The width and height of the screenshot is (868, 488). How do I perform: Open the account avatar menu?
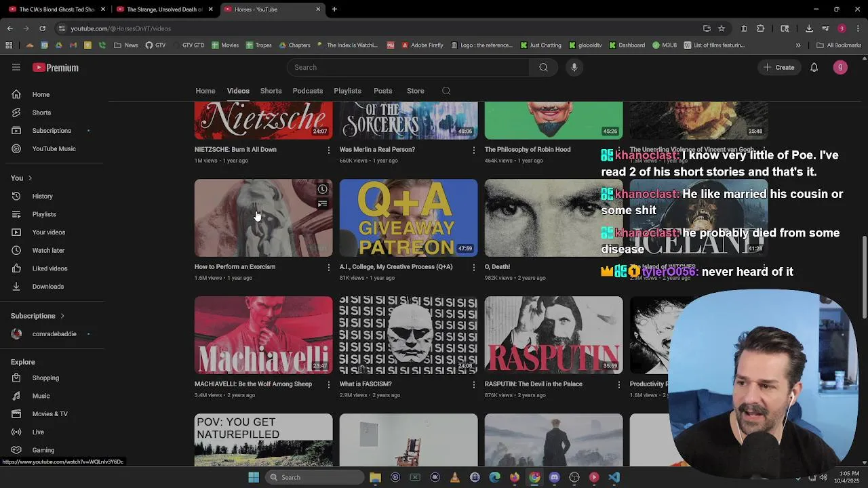[840, 67]
